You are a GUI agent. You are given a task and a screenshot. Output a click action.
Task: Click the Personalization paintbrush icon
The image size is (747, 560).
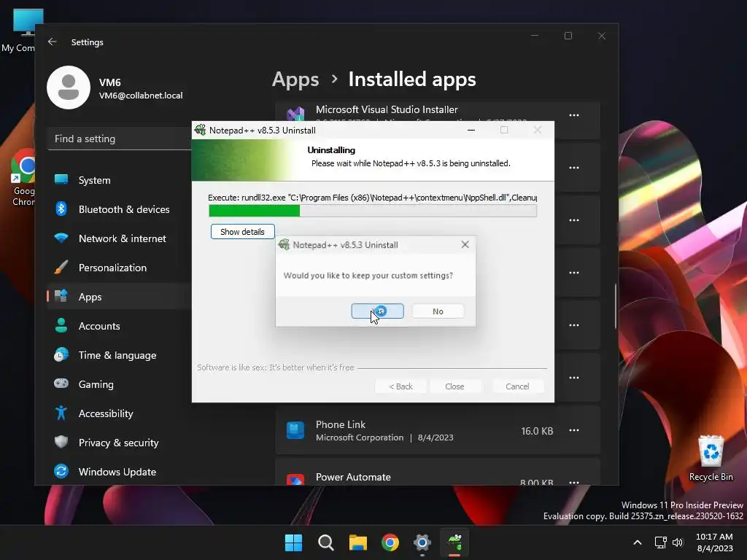point(61,267)
